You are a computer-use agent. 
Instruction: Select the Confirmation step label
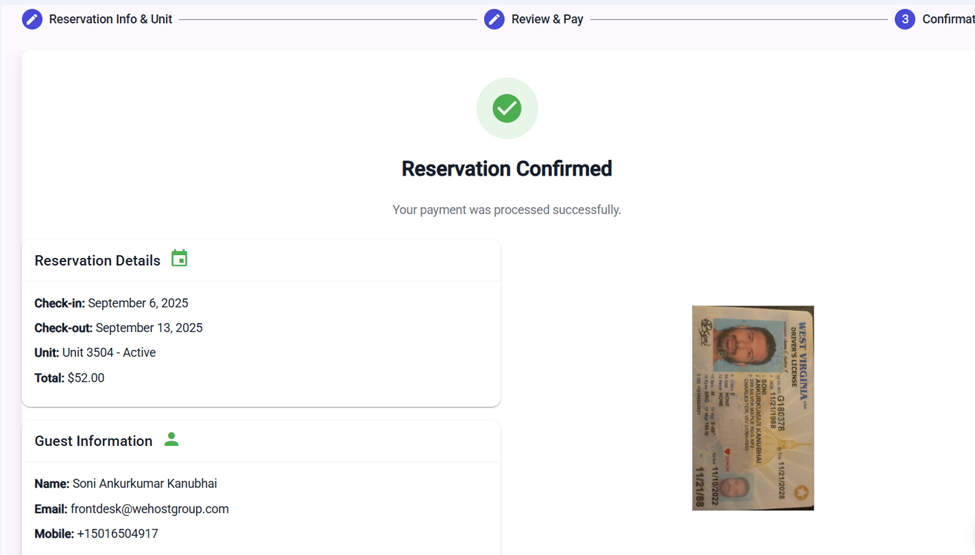point(947,19)
